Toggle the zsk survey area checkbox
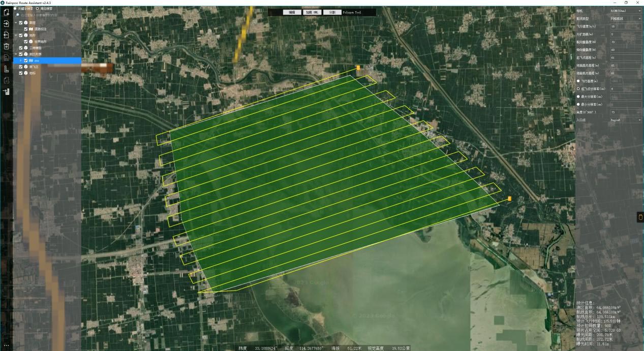 click(26, 60)
